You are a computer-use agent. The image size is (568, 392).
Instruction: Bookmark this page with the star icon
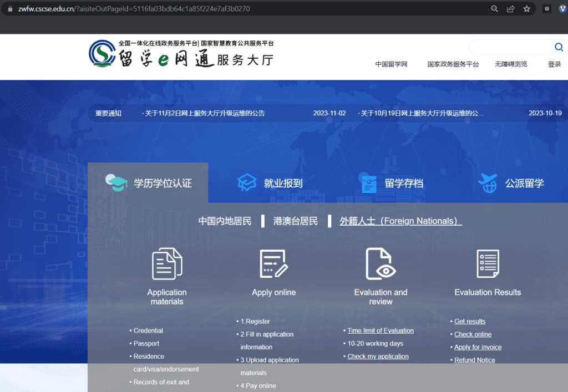click(x=527, y=9)
